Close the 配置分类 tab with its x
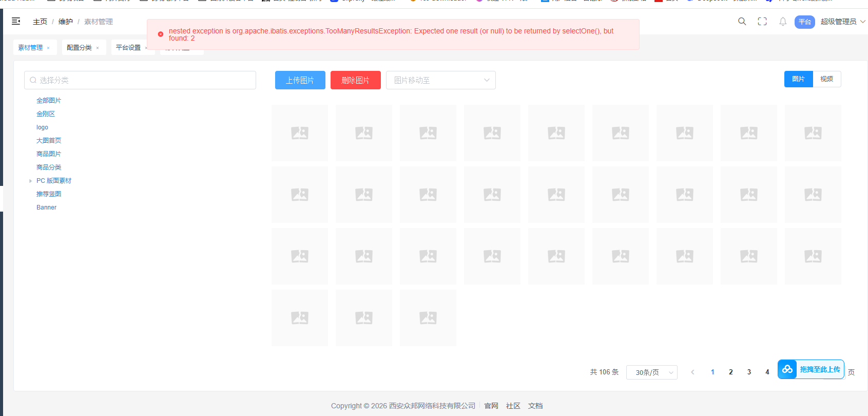This screenshot has height=416, width=868. 98,48
